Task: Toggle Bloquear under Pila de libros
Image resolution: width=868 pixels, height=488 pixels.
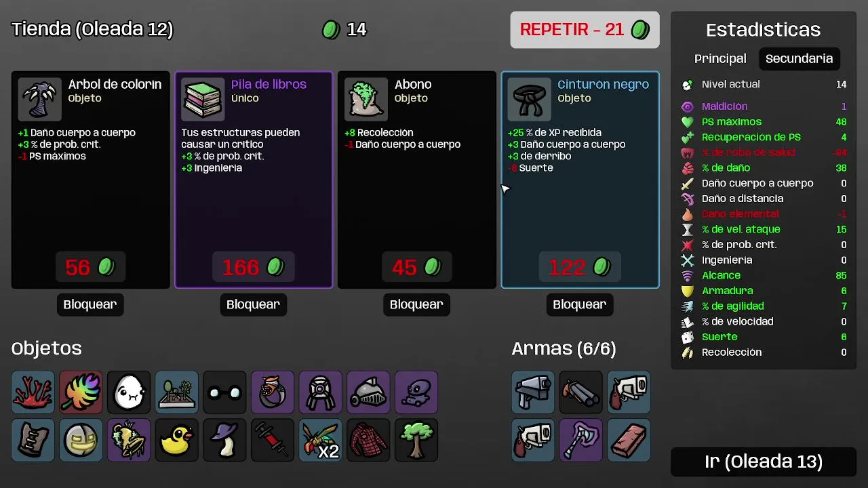Action: (x=253, y=304)
